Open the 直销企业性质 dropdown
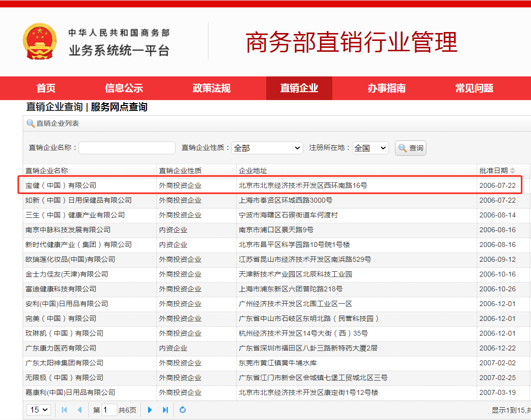This screenshot has height=420, width=531. 267,148
